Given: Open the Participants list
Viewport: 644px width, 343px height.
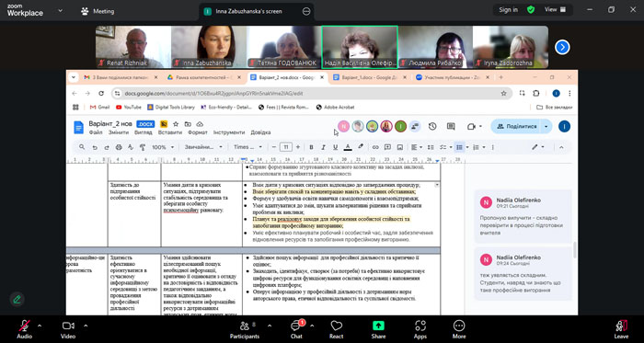Looking at the screenshot, I should click(245, 329).
